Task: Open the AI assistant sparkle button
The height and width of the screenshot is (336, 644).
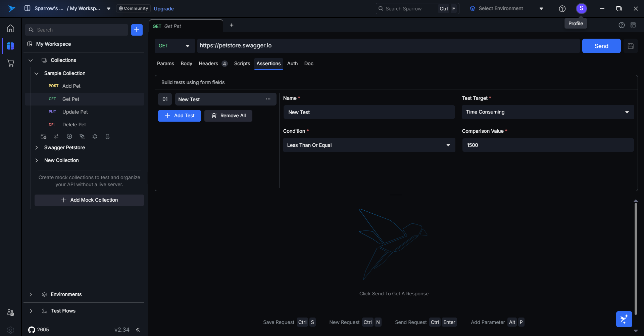Action: coord(624,319)
